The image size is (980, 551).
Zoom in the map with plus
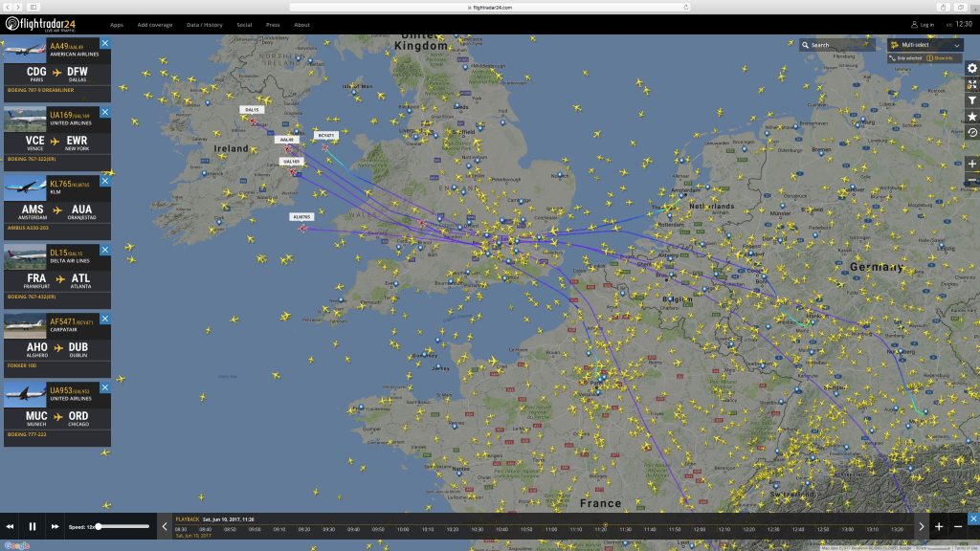click(x=972, y=164)
